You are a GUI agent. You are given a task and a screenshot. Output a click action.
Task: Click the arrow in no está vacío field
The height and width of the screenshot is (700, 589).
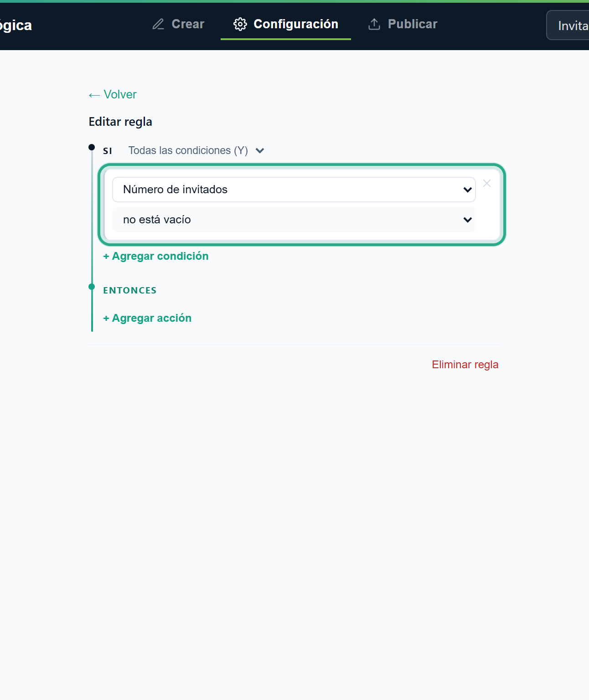click(467, 220)
